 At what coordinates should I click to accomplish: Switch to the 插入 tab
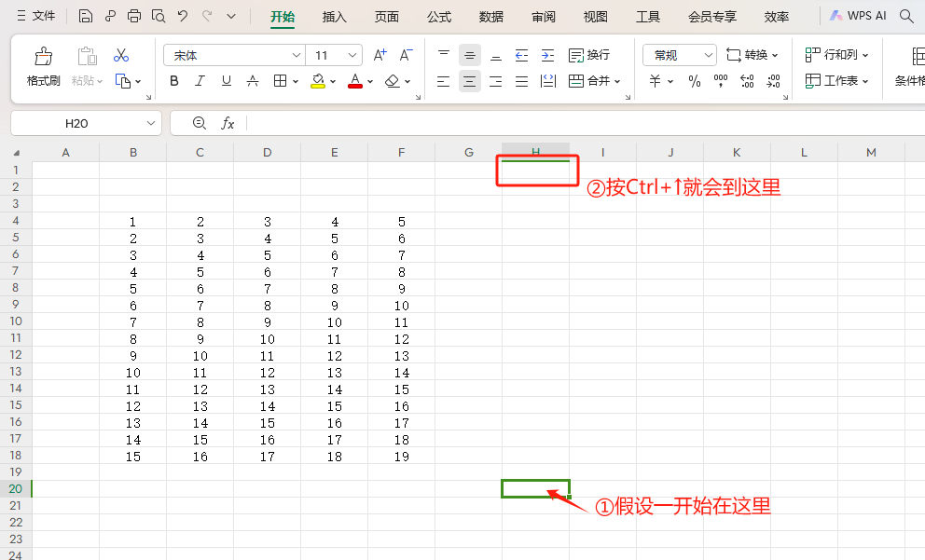tap(335, 17)
